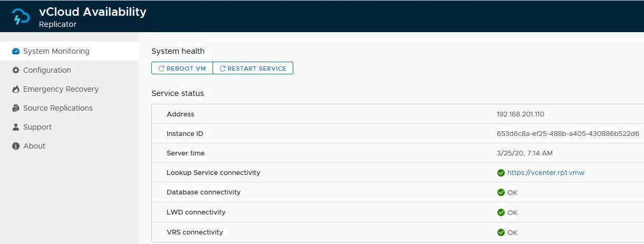Select Source Replications in sidebar
Screen dimensions: 644x244
58,108
